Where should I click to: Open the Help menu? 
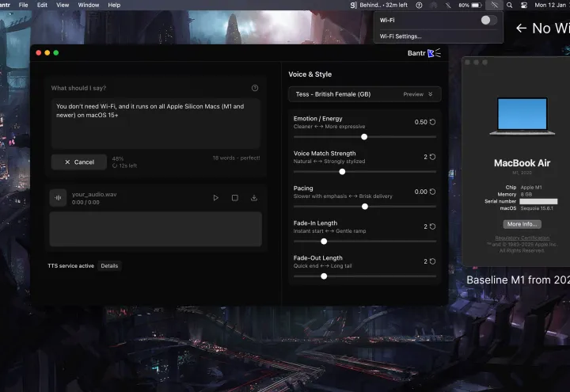click(114, 5)
